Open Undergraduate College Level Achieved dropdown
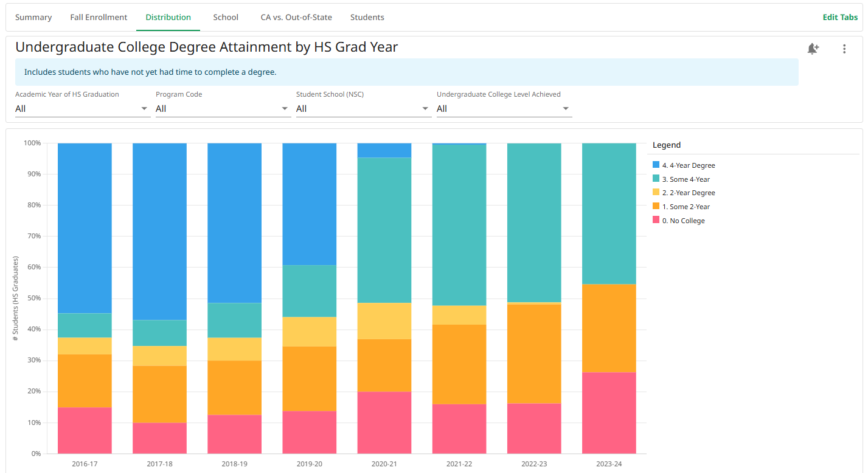868x473 pixels. pos(504,109)
